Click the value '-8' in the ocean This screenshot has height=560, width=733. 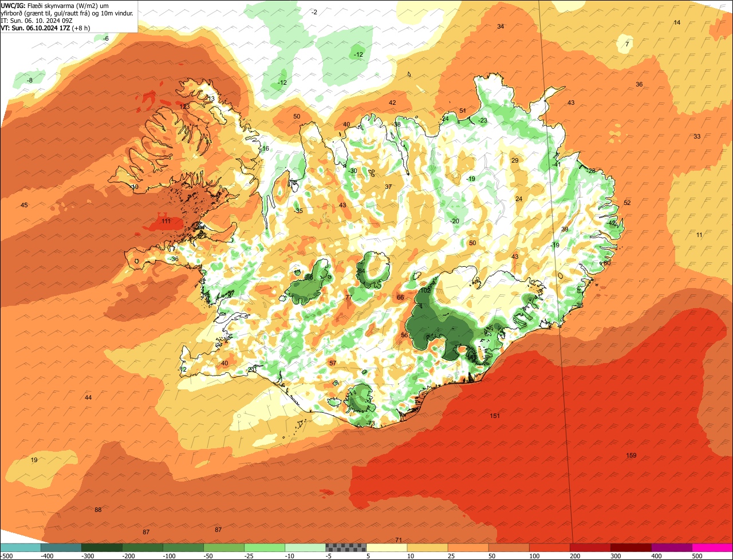pyautogui.click(x=30, y=80)
